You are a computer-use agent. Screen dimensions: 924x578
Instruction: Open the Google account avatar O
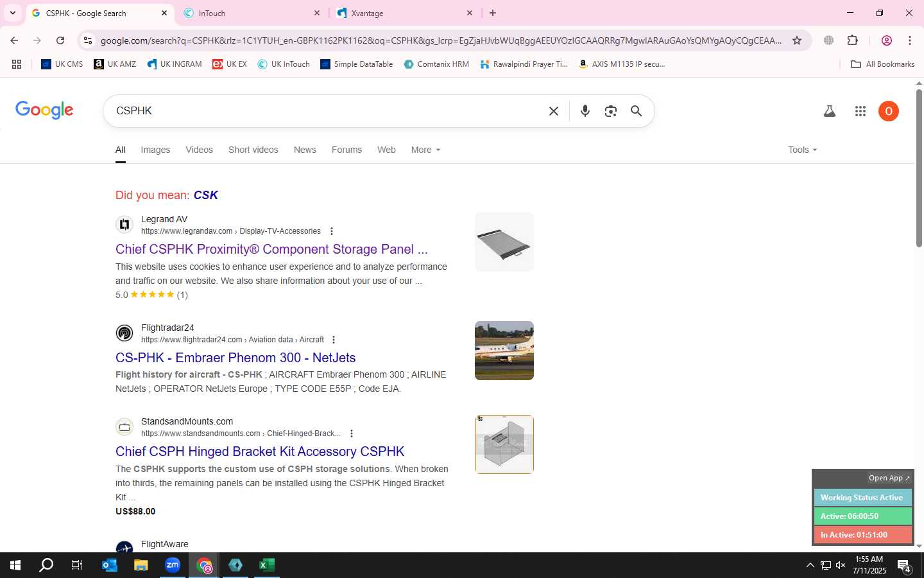[889, 111]
